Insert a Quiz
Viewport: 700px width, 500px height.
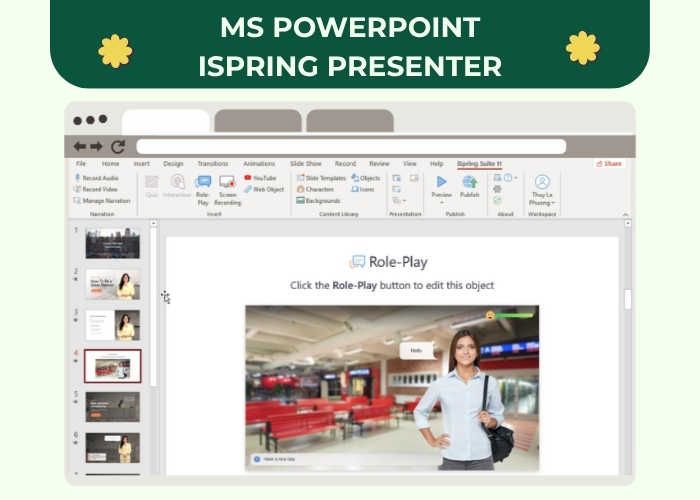[x=152, y=186]
